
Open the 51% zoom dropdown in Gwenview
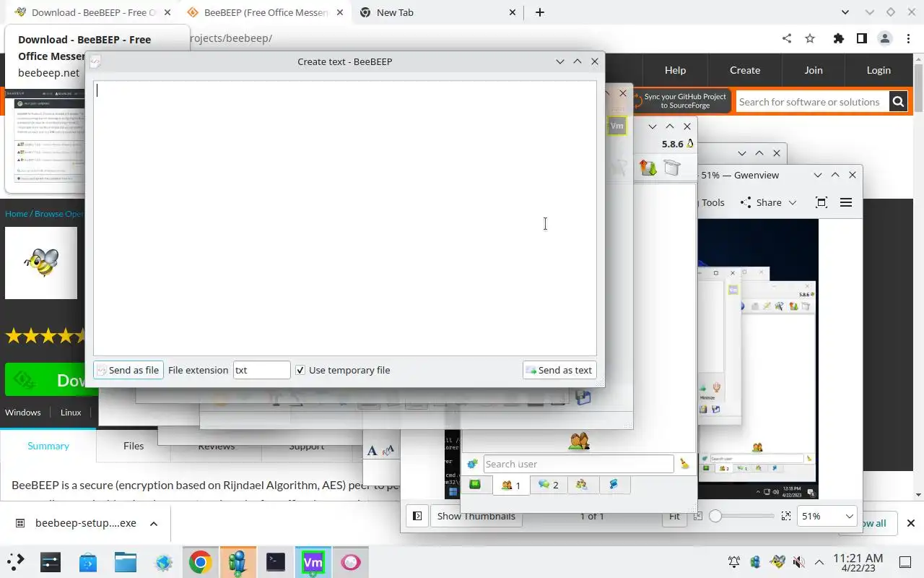[x=826, y=516]
